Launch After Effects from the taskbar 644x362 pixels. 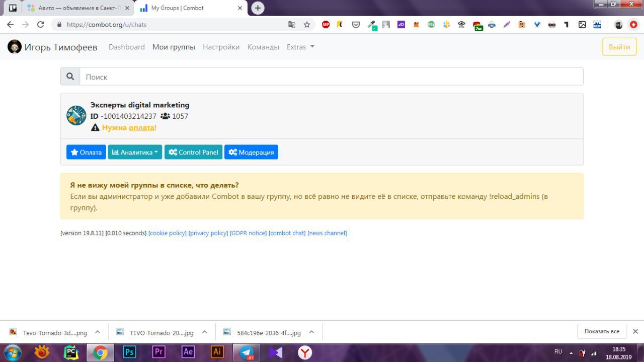(x=188, y=352)
